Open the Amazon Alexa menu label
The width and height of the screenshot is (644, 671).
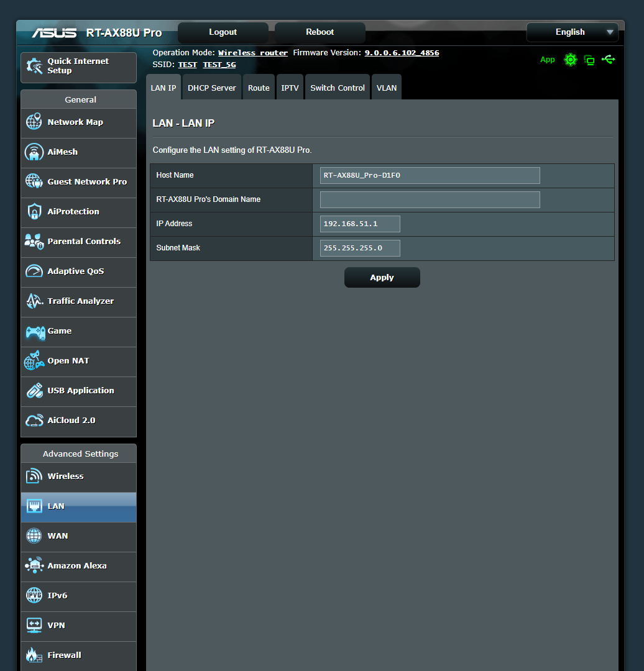click(77, 565)
